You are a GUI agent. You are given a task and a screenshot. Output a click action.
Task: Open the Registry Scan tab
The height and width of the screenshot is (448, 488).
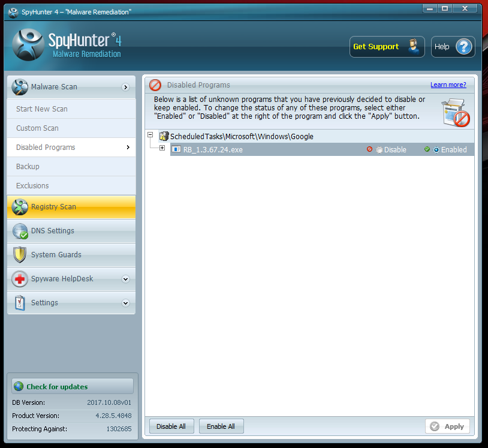point(71,207)
